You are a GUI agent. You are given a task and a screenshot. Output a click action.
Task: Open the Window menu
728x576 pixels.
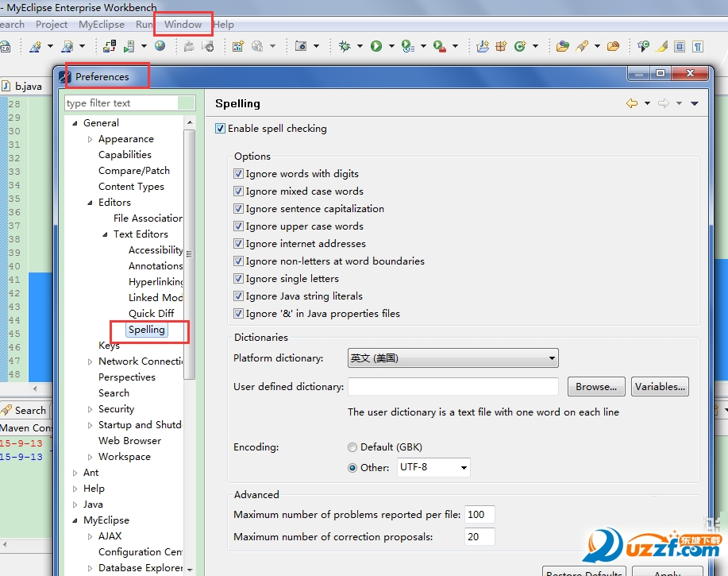pos(183,25)
